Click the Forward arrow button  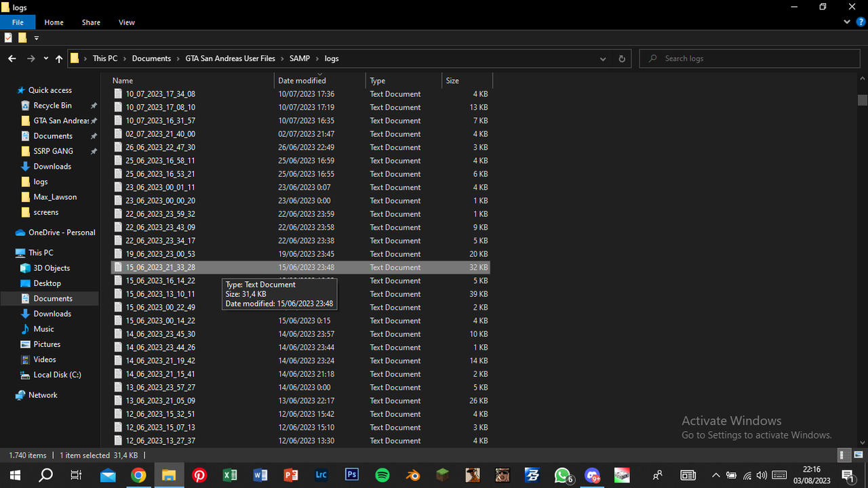[x=31, y=59]
